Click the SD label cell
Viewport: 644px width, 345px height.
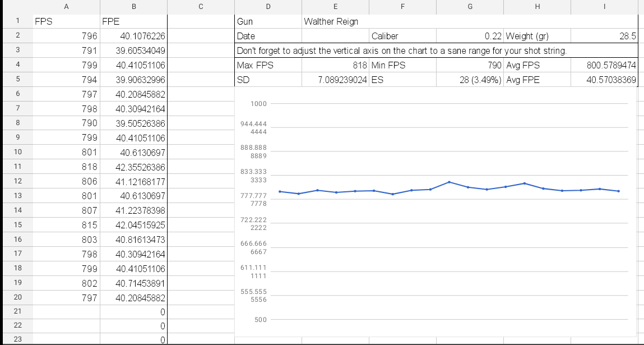pyautogui.click(x=268, y=80)
